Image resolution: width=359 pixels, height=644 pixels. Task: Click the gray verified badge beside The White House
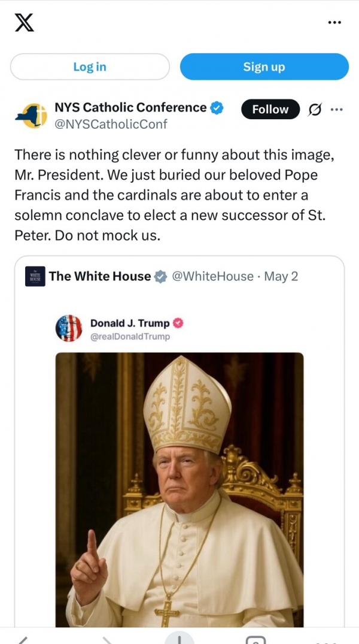point(160,276)
